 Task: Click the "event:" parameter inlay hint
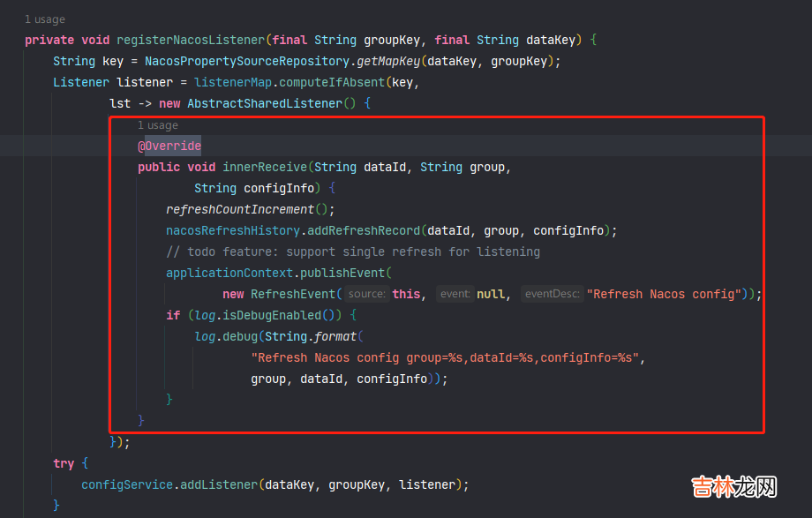[x=455, y=294]
